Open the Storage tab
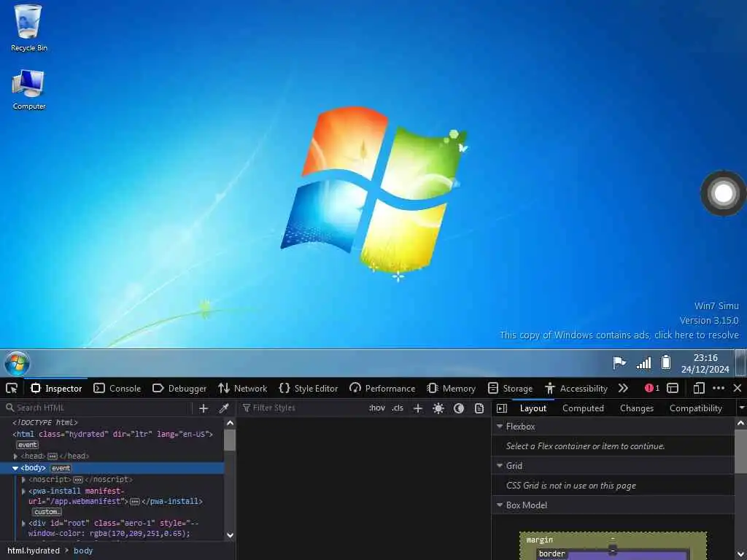Screen dimensions: 747x560 click(510, 389)
